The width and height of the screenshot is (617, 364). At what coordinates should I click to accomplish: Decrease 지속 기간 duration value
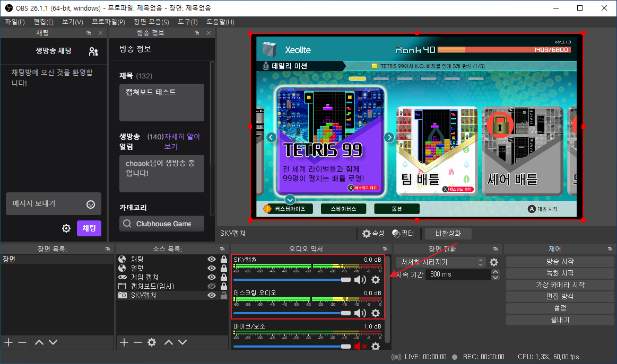(496, 278)
